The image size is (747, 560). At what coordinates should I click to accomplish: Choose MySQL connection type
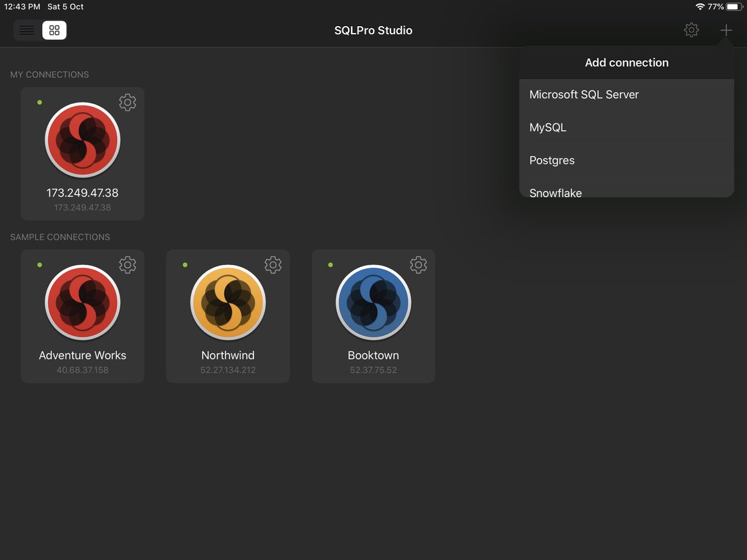[627, 128]
